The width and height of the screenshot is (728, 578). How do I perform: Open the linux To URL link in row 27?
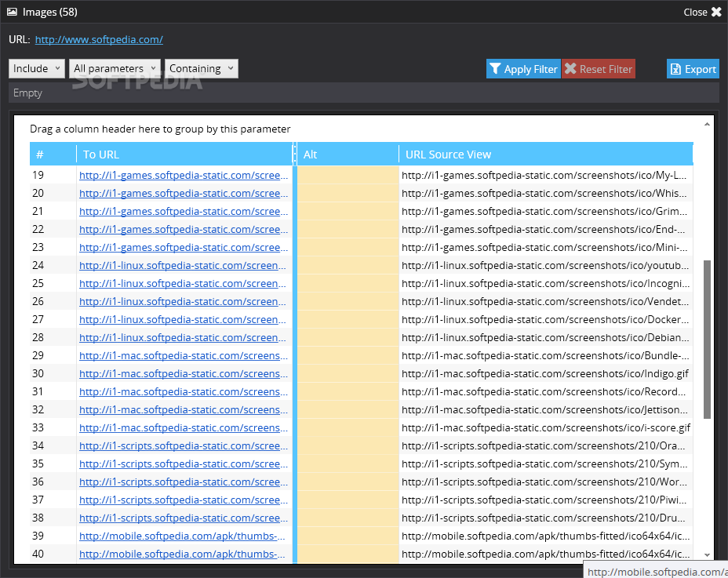(x=183, y=320)
